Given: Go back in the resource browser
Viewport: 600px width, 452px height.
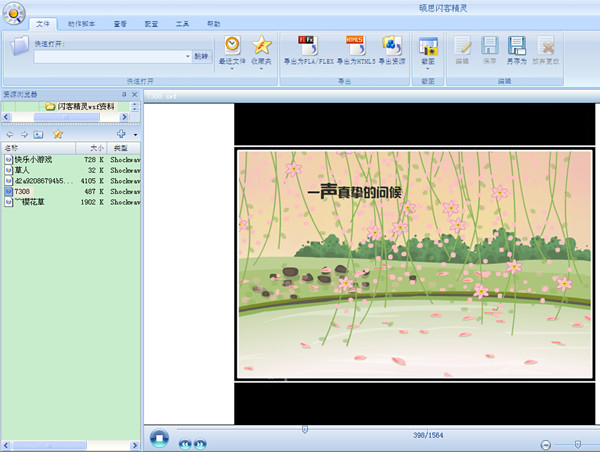Looking at the screenshot, I should click(x=10, y=134).
